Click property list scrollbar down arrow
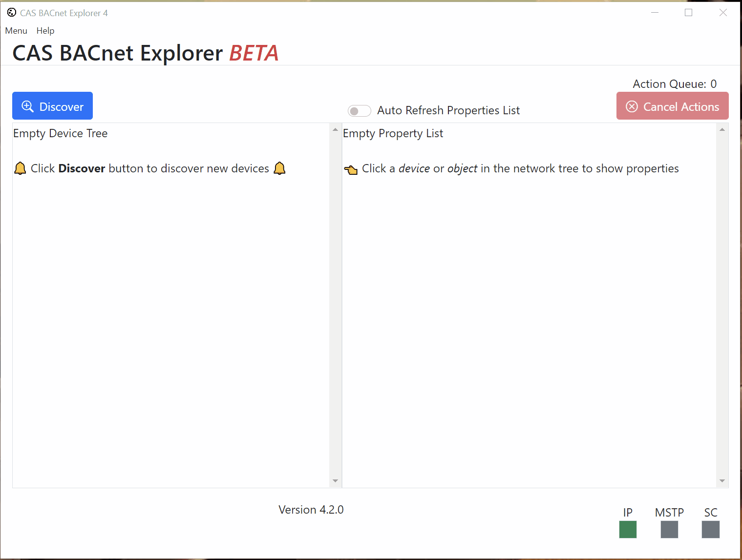The image size is (742, 560). pyautogui.click(x=722, y=481)
